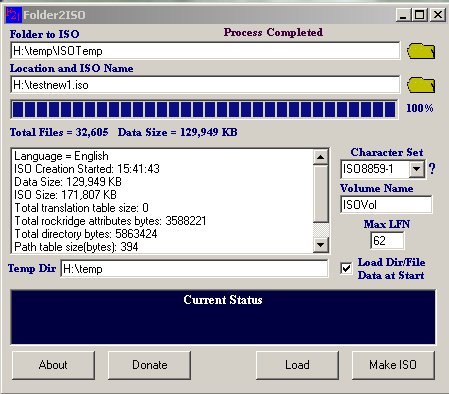Select log line 'Total directory bytes: 5863424'
This screenshot has width=449, height=394.
[86, 234]
